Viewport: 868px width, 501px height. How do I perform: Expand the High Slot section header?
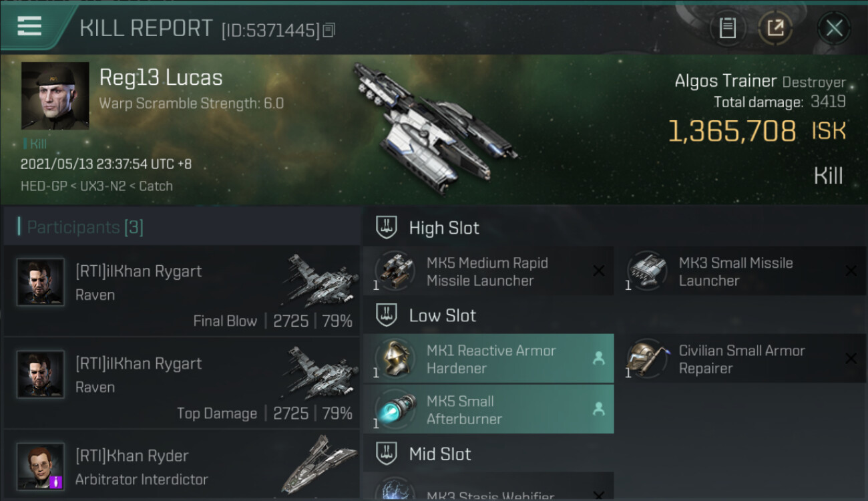click(614, 228)
